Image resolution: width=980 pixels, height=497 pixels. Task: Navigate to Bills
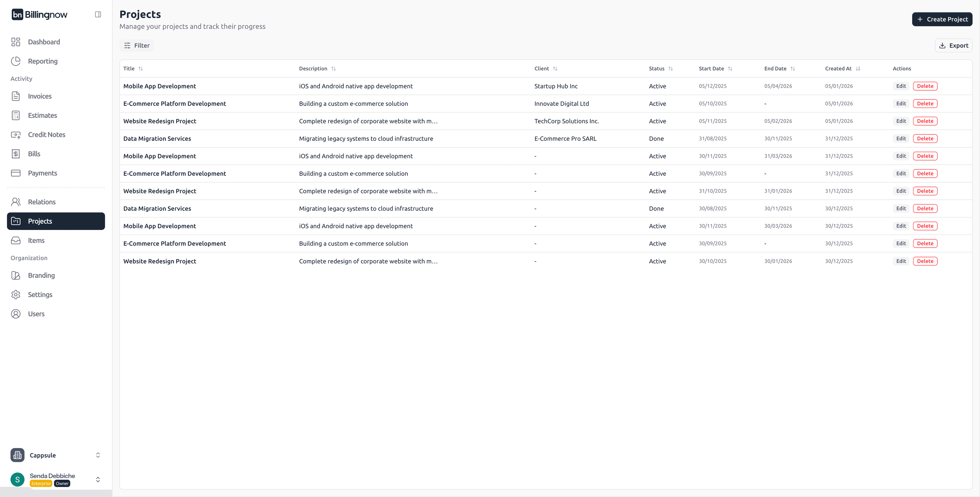click(x=34, y=154)
